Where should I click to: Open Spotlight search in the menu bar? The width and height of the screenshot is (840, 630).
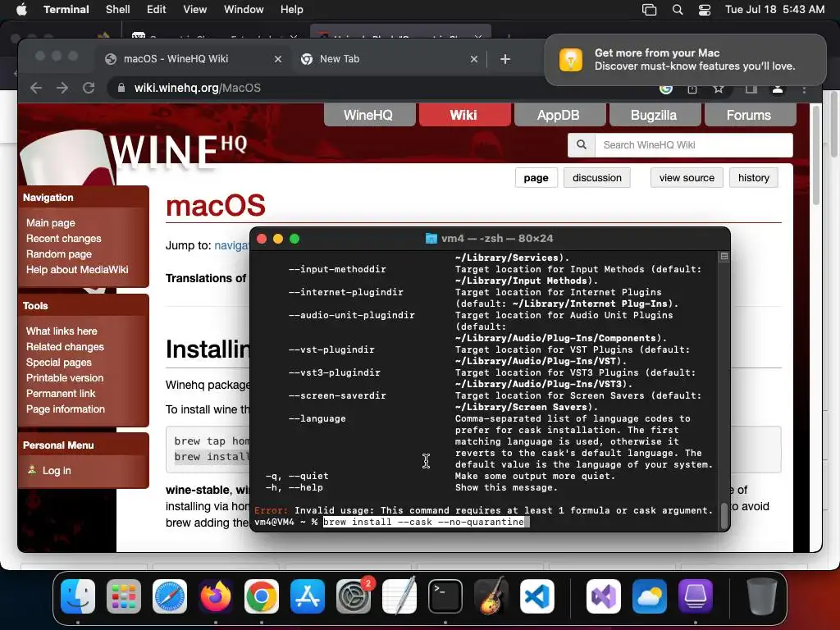(678, 10)
